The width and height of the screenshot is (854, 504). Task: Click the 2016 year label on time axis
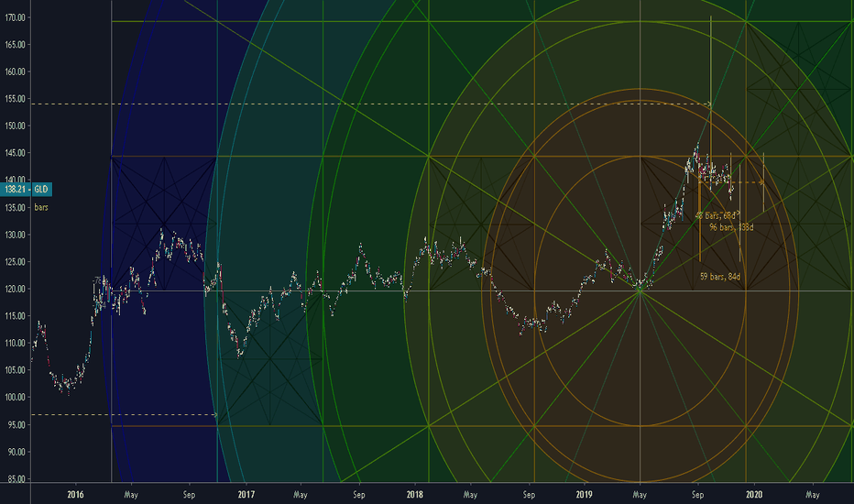coord(75,495)
